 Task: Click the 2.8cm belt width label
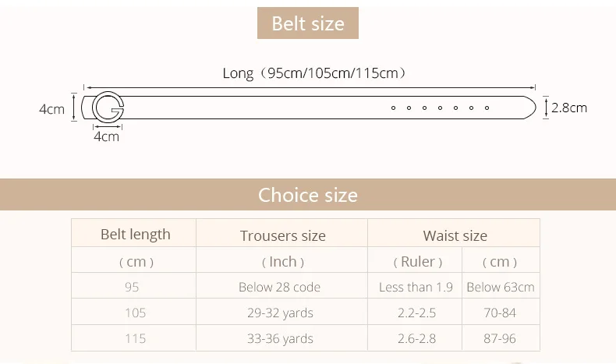tap(569, 108)
